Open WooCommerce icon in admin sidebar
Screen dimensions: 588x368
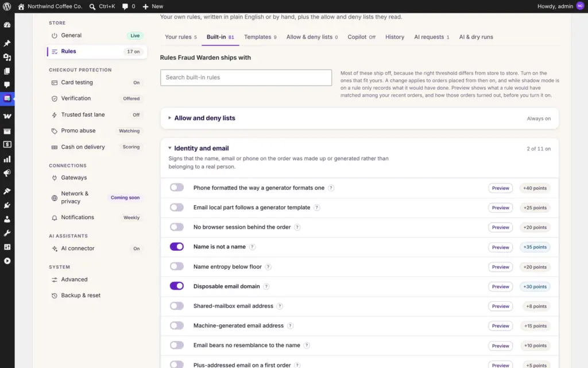7,116
